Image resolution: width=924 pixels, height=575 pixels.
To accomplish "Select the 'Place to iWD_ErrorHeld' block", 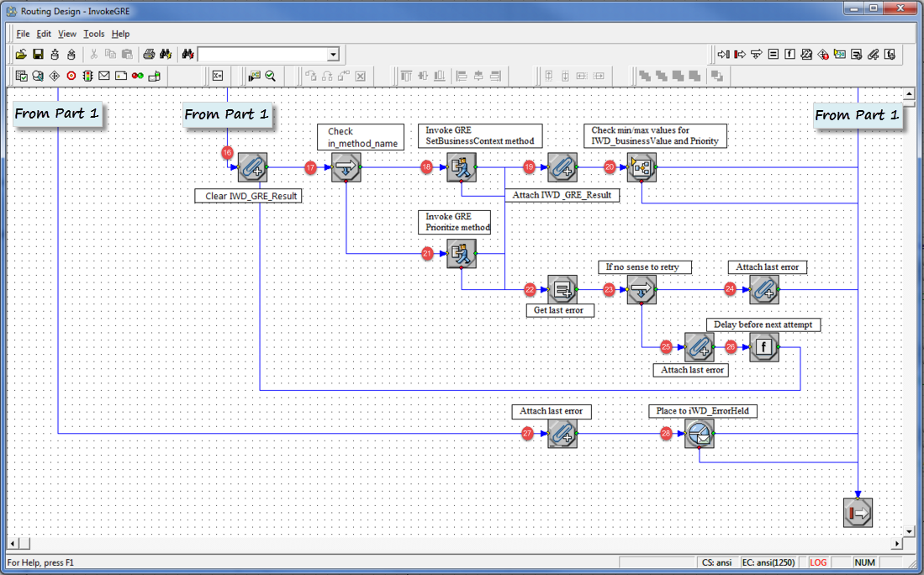I will coord(699,434).
